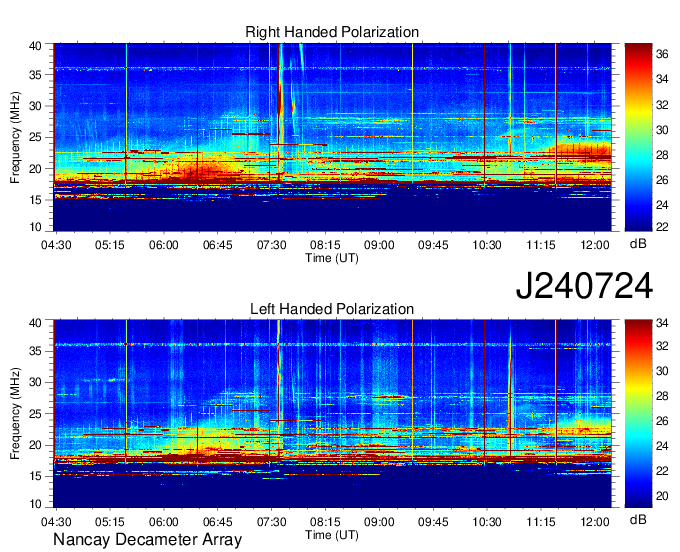
Task: Click the dB unit label of Right Handed colorbar
Action: coord(638,244)
